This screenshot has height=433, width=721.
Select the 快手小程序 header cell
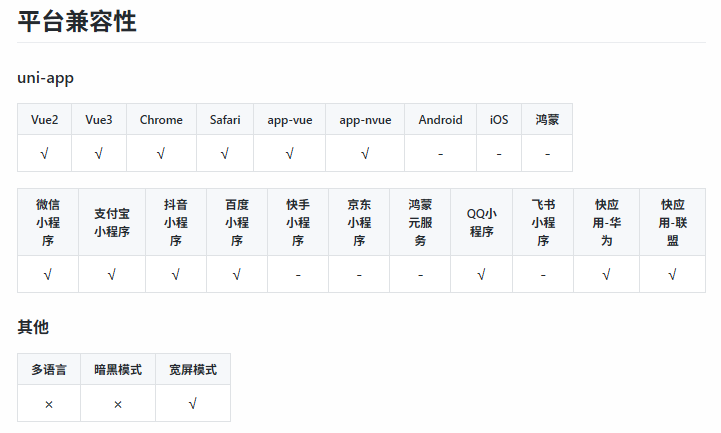click(x=298, y=222)
